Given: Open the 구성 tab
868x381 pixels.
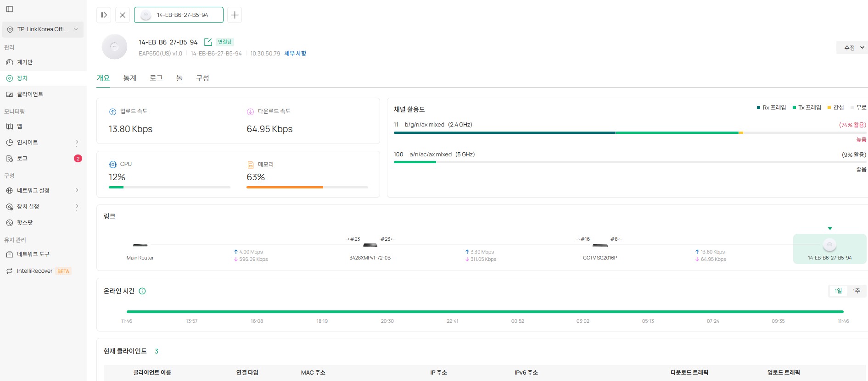Looking at the screenshot, I should (x=202, y=78).
